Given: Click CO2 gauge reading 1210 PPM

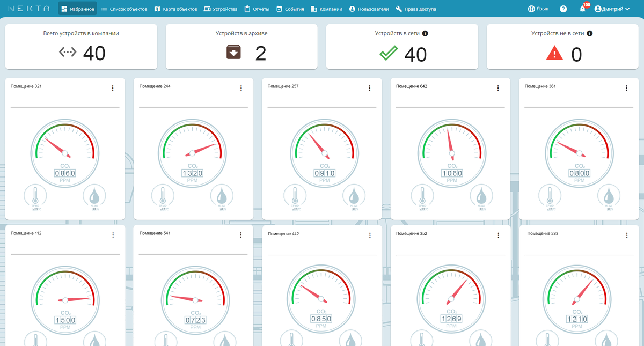Looking at the screenshot, I should tap(577, 299).
